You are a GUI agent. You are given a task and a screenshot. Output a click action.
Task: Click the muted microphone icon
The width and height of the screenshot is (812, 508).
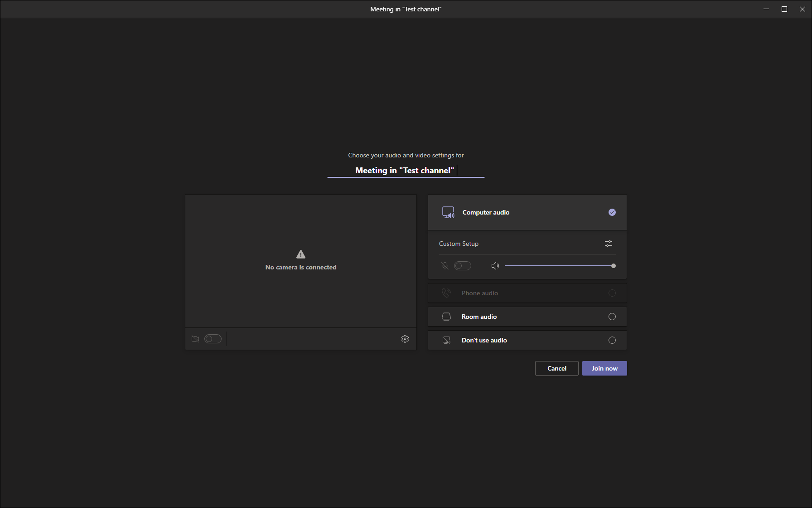445,266
